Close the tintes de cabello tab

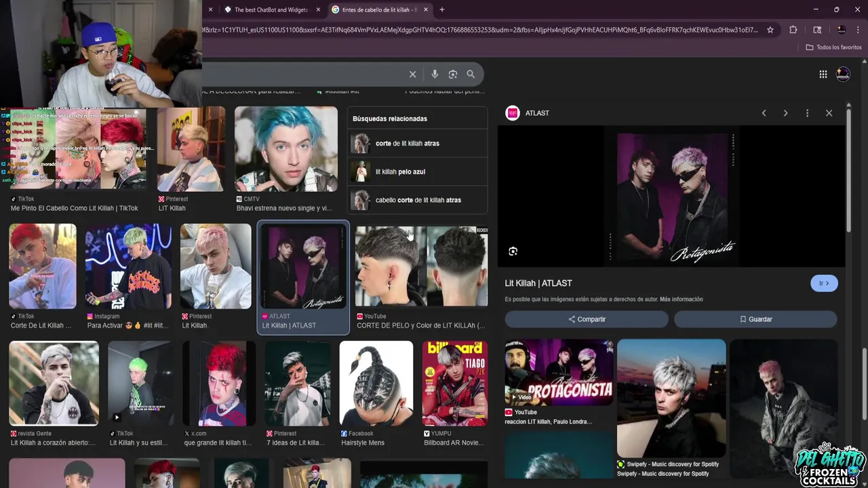tap(425, 9)
